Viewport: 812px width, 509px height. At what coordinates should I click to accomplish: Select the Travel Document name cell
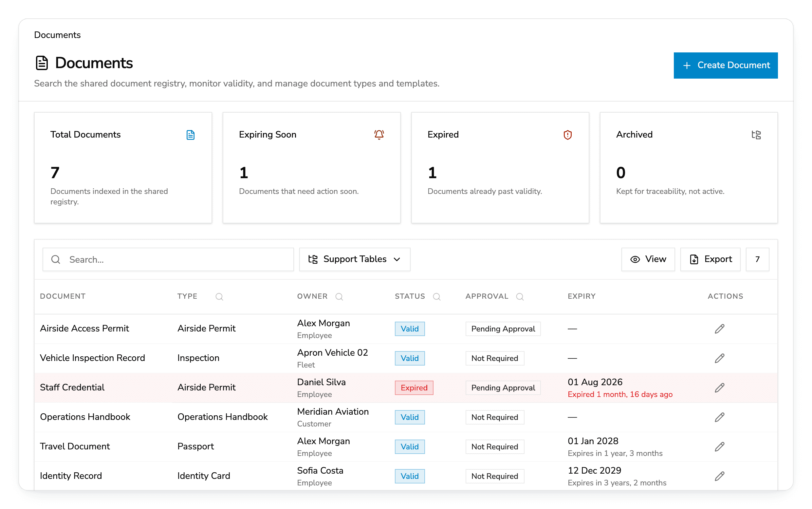click(75, 446)
